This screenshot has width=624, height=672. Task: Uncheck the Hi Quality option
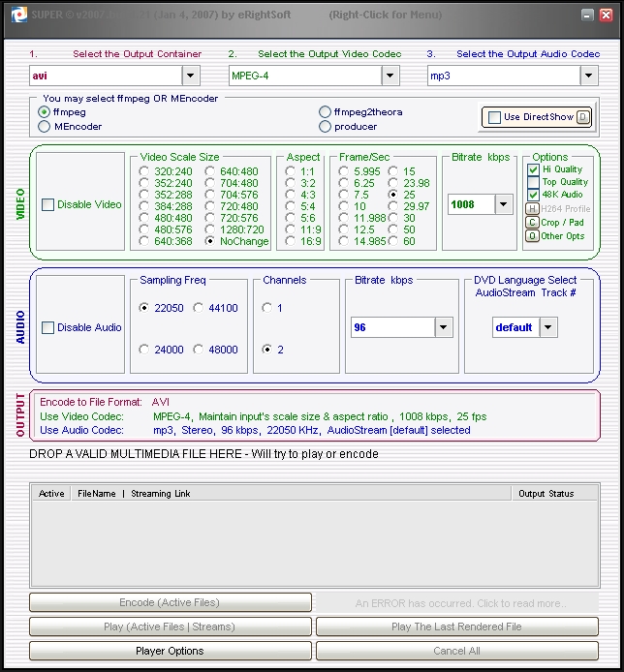(x=533, y=169)
